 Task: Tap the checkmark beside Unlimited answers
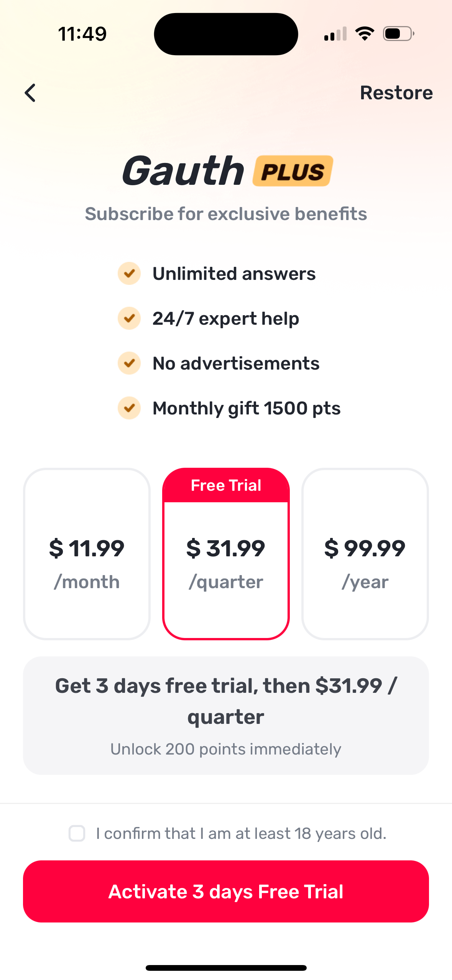pyautogui.click(x=129, y=274)
